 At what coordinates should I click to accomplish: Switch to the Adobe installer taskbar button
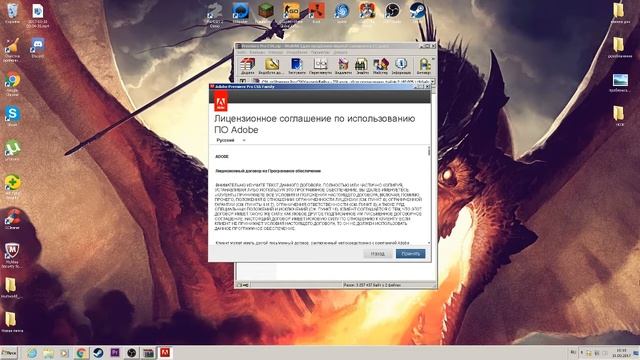click(x=165, y=353)
